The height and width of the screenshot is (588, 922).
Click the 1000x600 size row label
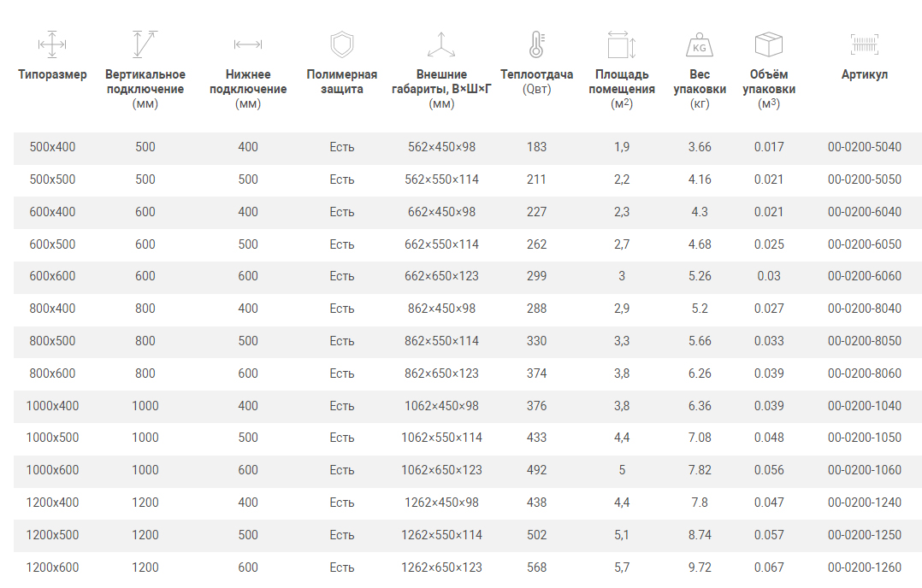tap(52, 470)
